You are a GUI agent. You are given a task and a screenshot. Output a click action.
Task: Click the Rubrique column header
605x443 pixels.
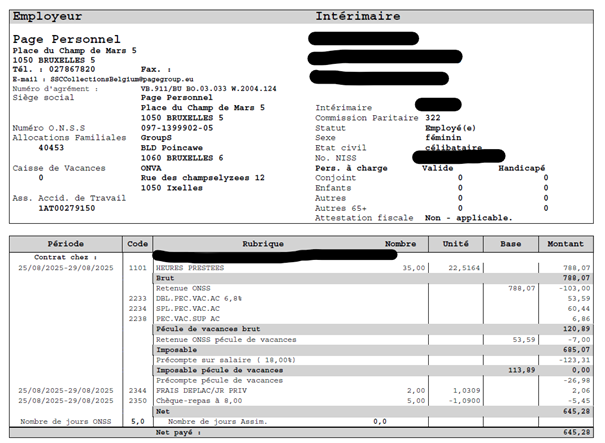pos(263,243)
